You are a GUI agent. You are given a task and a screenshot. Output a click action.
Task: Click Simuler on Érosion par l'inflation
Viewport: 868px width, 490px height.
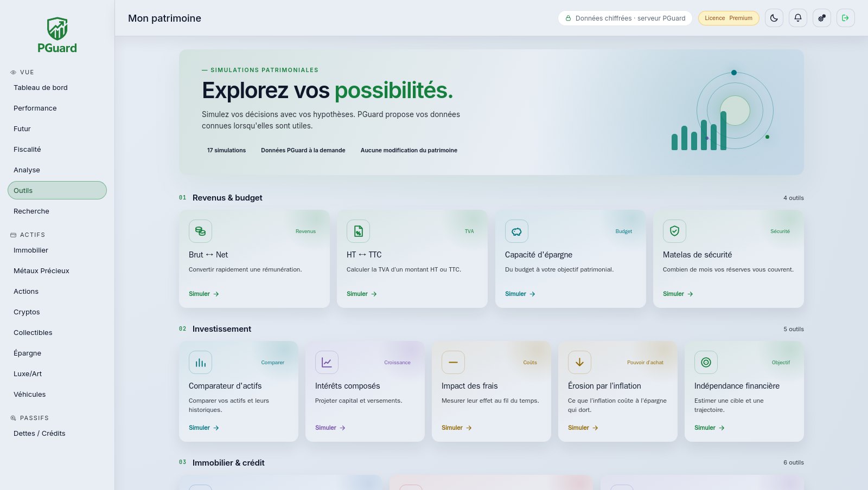(x=583, y=428)
